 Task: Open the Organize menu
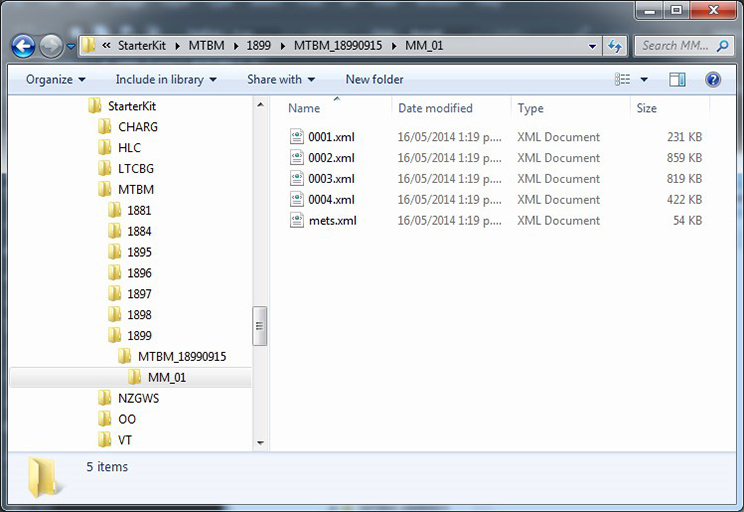click(56, 79)
